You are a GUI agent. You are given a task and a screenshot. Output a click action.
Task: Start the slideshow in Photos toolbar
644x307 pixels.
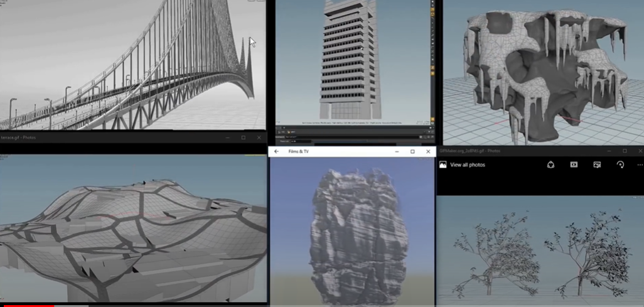point(574,164)
